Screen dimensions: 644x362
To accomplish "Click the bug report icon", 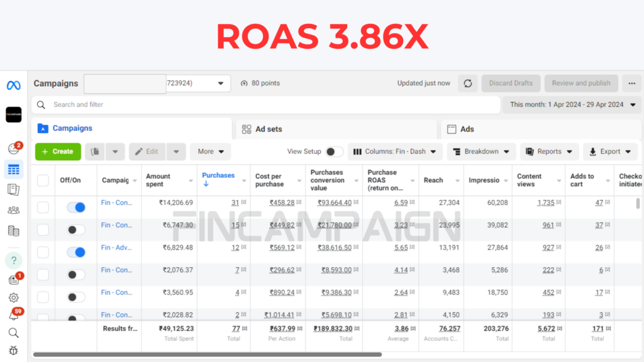I will [14, 350].
